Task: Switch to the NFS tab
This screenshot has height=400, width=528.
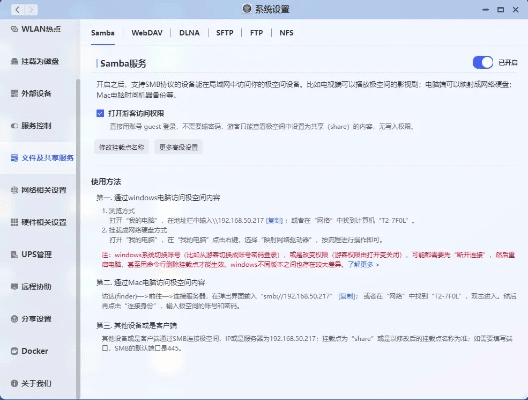Action: click(286, 33)
